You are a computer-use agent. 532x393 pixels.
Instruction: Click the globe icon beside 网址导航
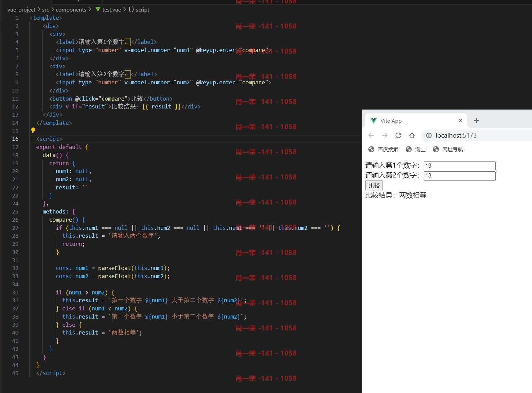(436, 149)
